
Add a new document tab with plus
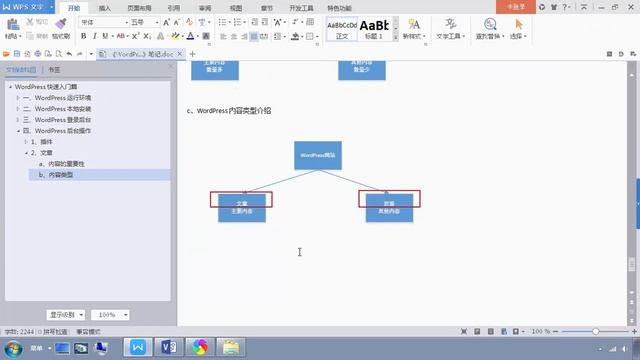pyautogui.click(x=193, y=54)
